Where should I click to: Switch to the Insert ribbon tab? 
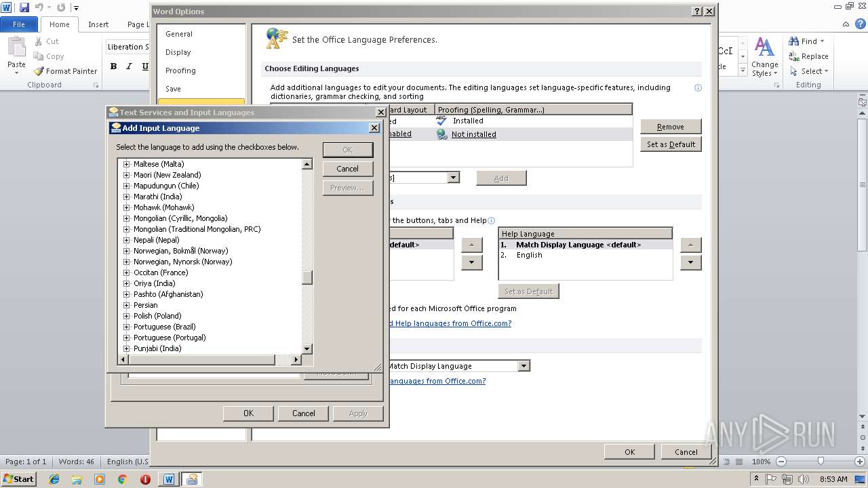[x=98, y=24]
